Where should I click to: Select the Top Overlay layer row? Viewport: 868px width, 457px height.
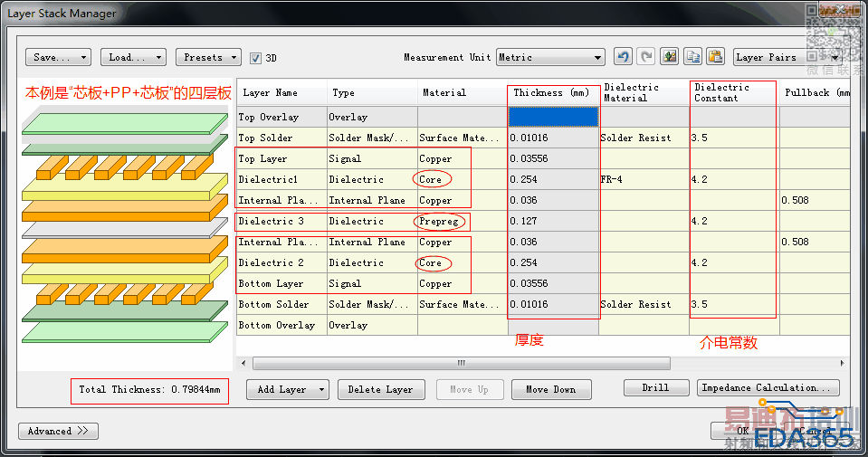pos(544,117)
